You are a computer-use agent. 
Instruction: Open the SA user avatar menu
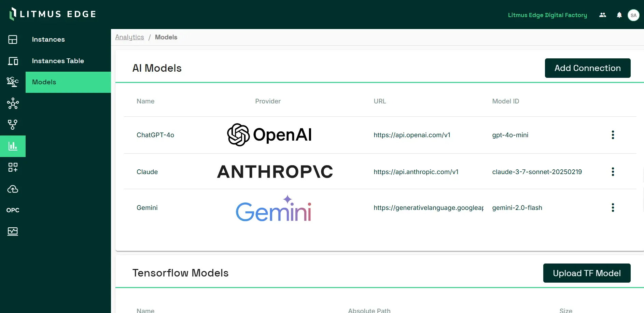pyautogui.click(x=633, y=15)
